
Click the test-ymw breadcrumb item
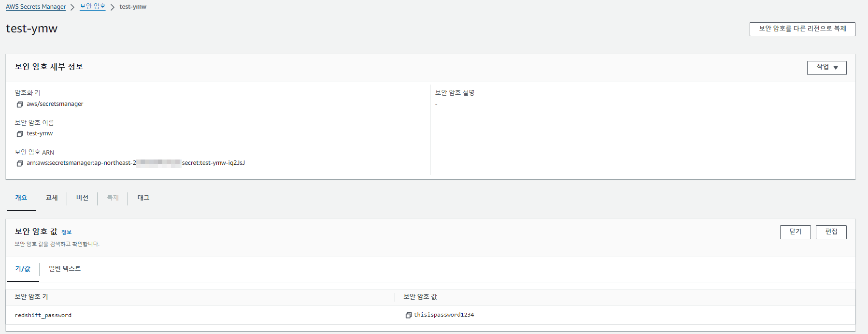point(133,7)
